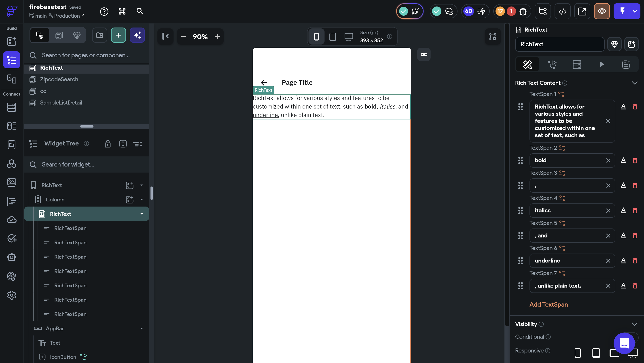Viewport: 644px width, 363px height.
Task: Open text style for italics TextSpan
Action: [x=623, y=210]
